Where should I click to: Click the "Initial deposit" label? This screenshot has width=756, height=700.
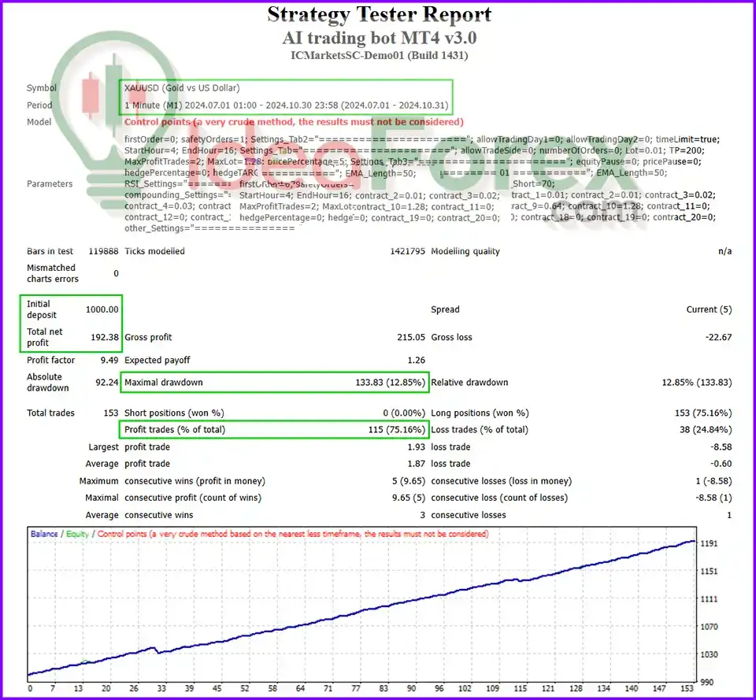42,309
